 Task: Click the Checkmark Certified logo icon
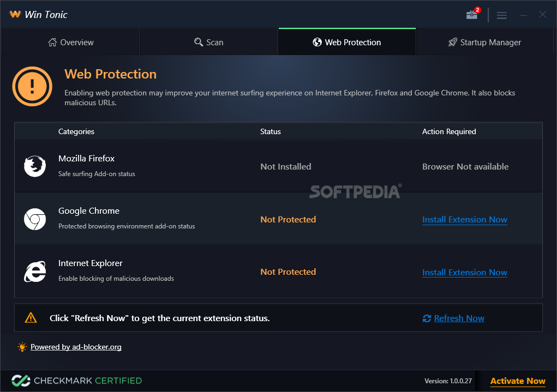point(21,381)
